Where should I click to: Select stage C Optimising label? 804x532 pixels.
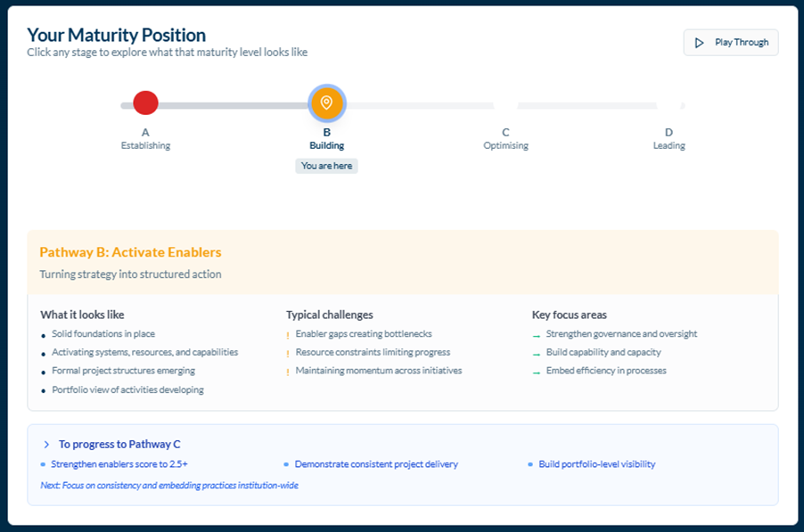[505, 139]
